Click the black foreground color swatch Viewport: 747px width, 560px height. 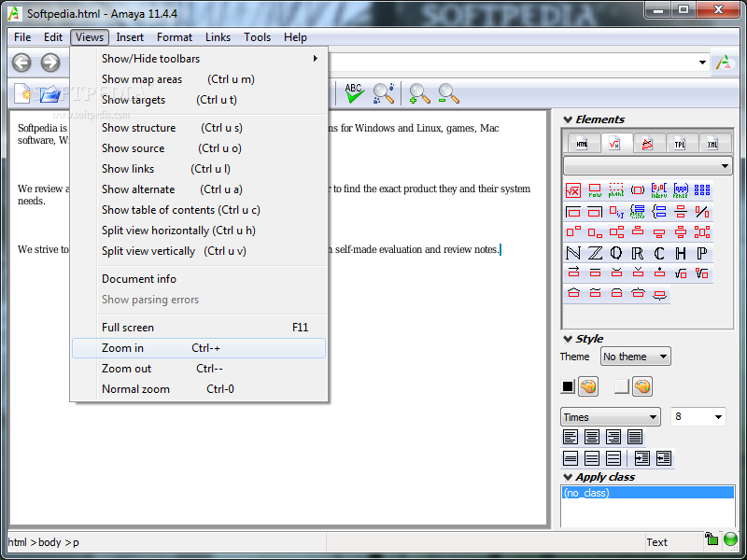pos(568,386)
